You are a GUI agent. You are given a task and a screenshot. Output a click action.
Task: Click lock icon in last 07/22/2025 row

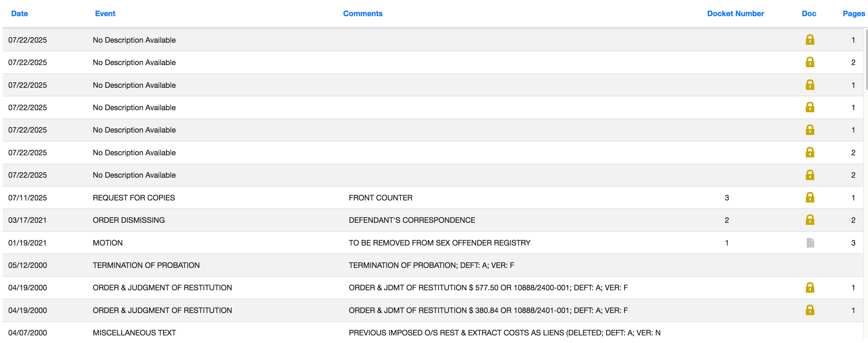809,175
